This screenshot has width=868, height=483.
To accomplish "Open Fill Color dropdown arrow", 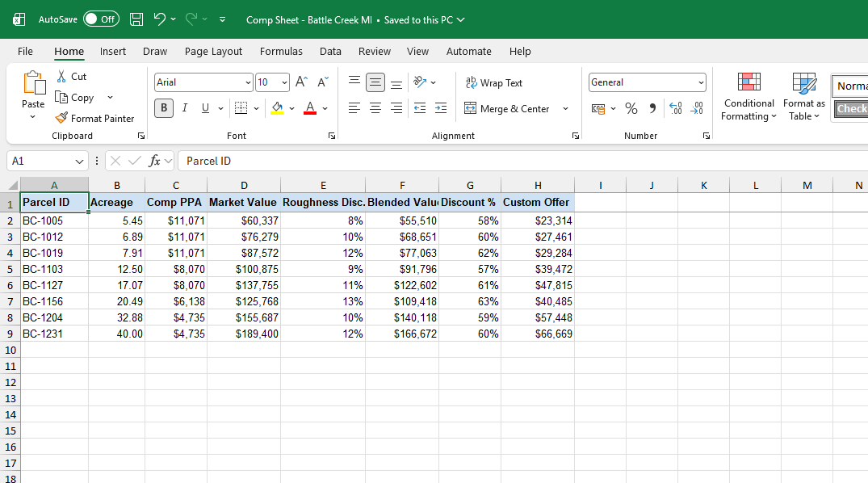I will [x=291, y=108].
